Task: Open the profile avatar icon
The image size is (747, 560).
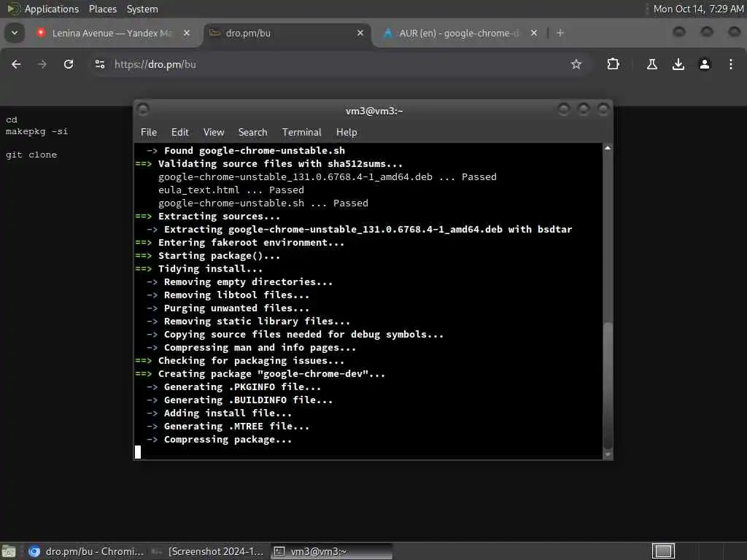Action: (705, 64)
